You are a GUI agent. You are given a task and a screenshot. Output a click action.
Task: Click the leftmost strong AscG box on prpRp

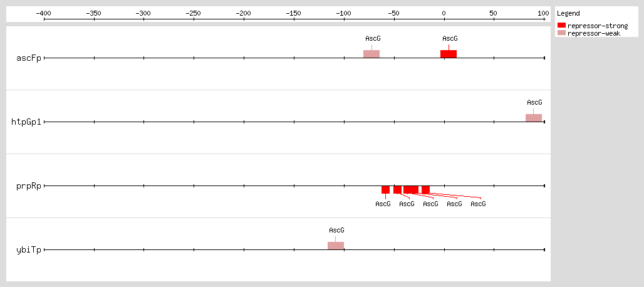(385, 190)
